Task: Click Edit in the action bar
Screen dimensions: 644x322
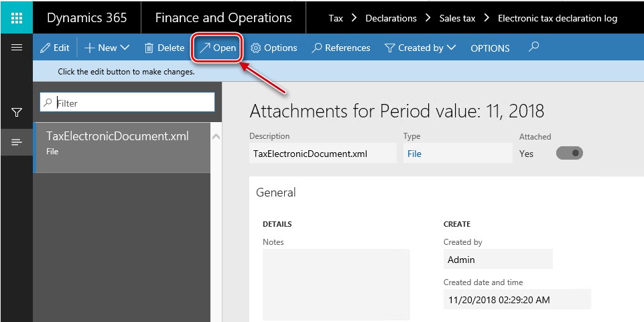Action: pos(55,48)
